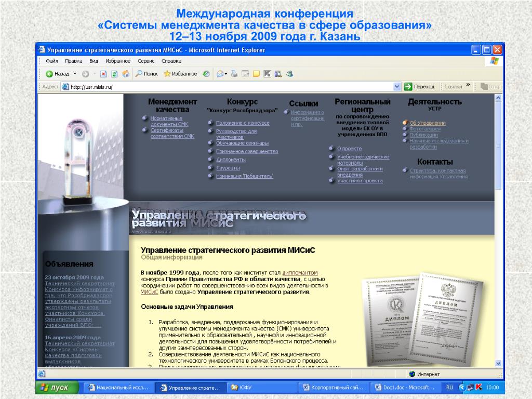Click the Kaspersky tray icon
The image size is (532, 399).
(478, 387)
